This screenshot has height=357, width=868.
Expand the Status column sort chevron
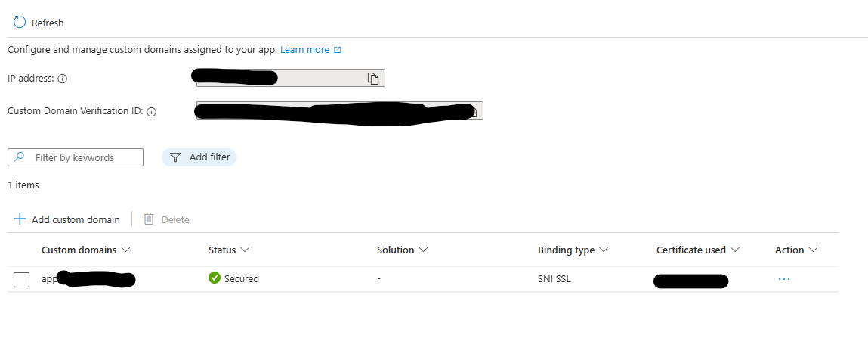(245, 250)
